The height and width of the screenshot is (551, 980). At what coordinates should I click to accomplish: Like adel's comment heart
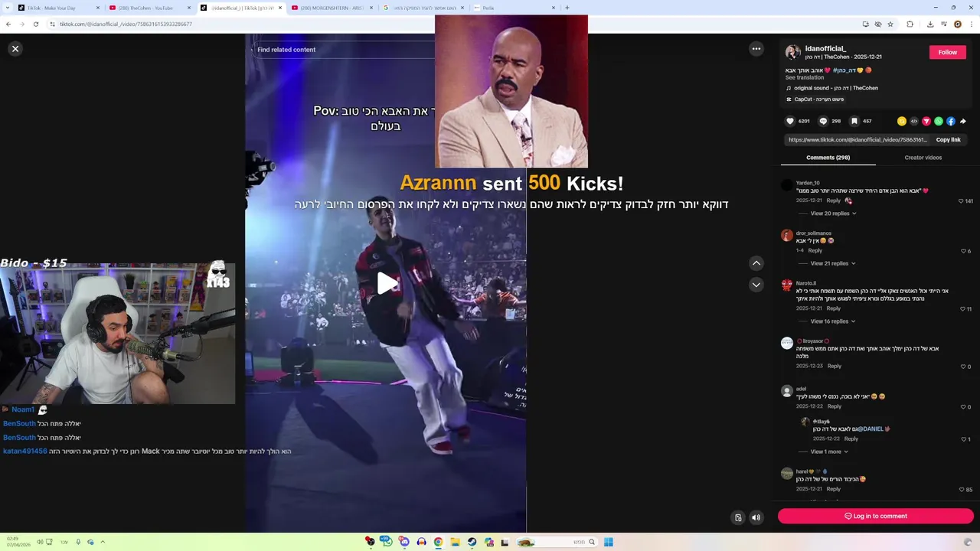click(x=964, y=407)
